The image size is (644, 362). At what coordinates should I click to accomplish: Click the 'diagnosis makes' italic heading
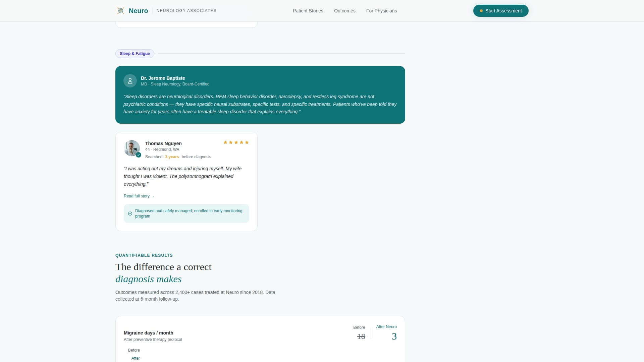(148, 279)
